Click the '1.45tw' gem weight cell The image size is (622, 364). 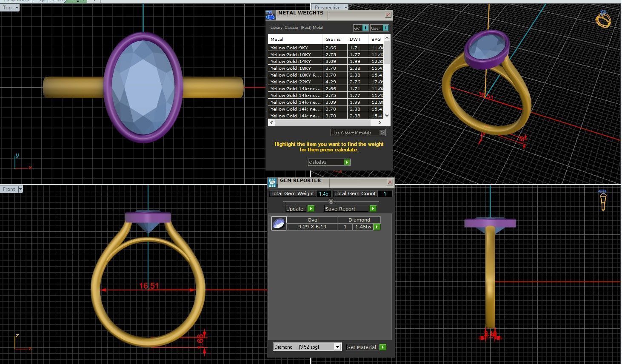(x=363, y=227)
